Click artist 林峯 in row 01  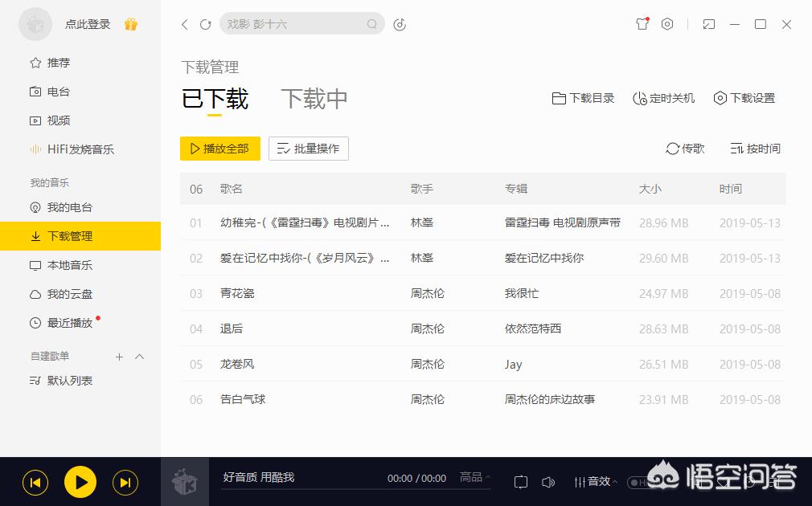click(421, 223)
